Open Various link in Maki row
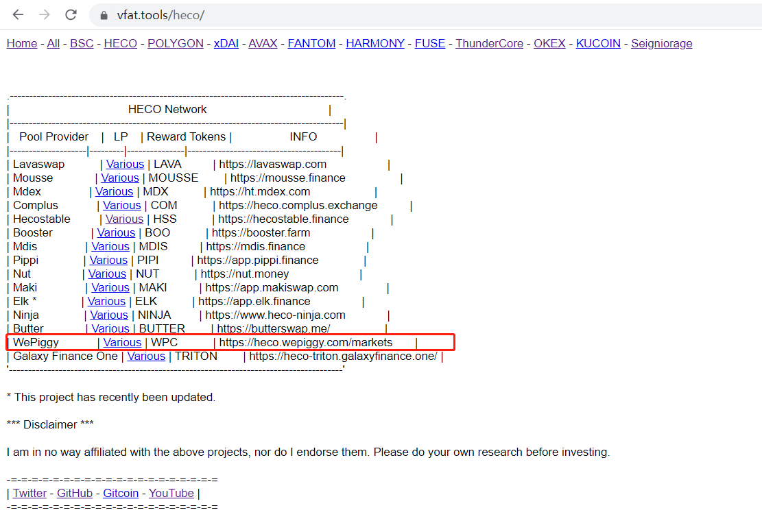This screenshot has height=532, width=762. (110, 288)
